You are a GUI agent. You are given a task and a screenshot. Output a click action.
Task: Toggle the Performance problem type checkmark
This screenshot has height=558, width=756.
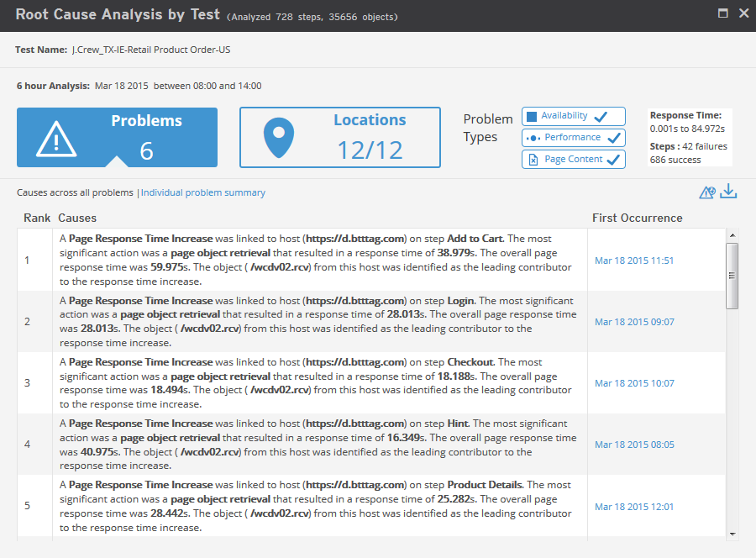(x=614, y=138)
